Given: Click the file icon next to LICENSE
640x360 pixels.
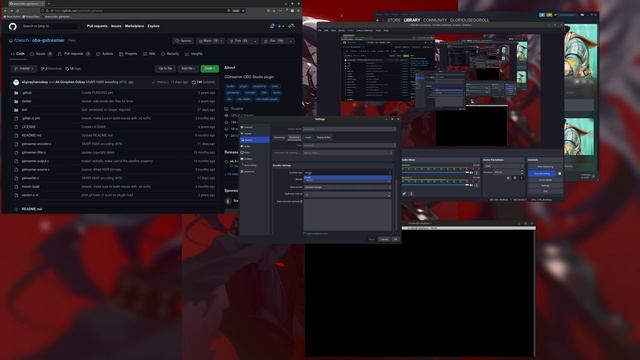Looking at the screenshot, I should click(x=16, y=127).
